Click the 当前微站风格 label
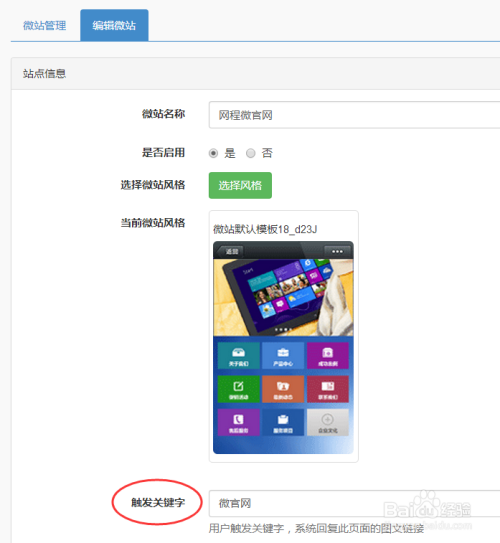The image size is (500, 543). pyautogui.click(x=153, y=223)
